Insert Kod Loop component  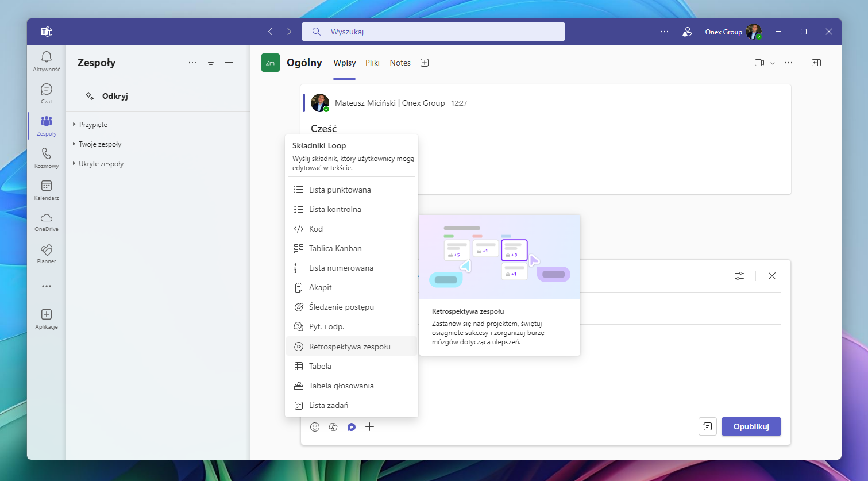[x=351, y=229]
